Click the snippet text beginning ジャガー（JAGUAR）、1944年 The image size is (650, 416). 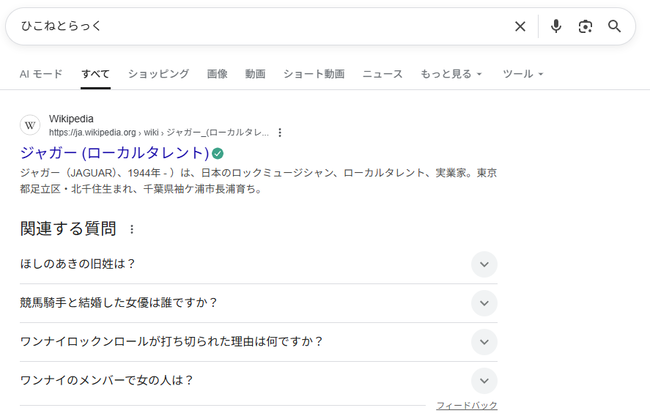tap(258, 181)
